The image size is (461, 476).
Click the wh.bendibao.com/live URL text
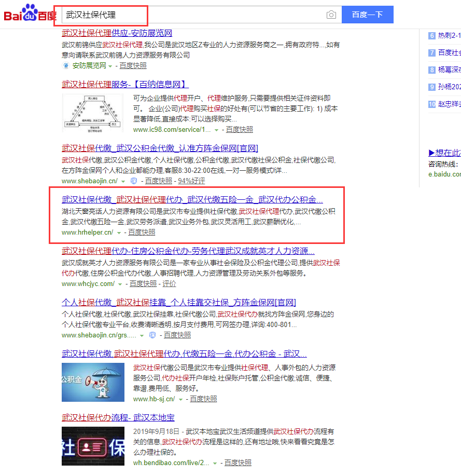(171, 463)
